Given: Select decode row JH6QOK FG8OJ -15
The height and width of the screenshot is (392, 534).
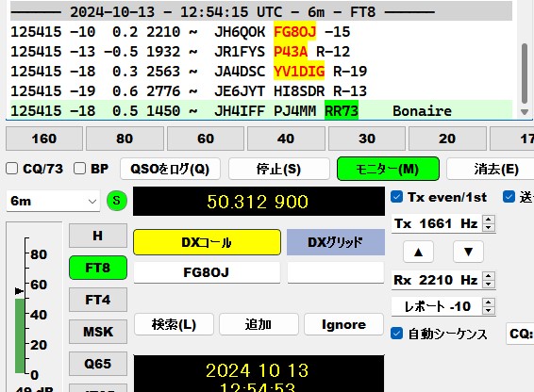Looking at the screenshot, I should click(261, 32).
